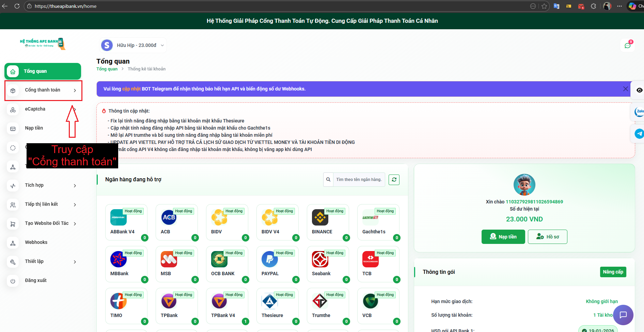The height and width of the screenshot is (332, 644).
Task: Toggle the eye visibility side button
Action: [x=639, y=90]
